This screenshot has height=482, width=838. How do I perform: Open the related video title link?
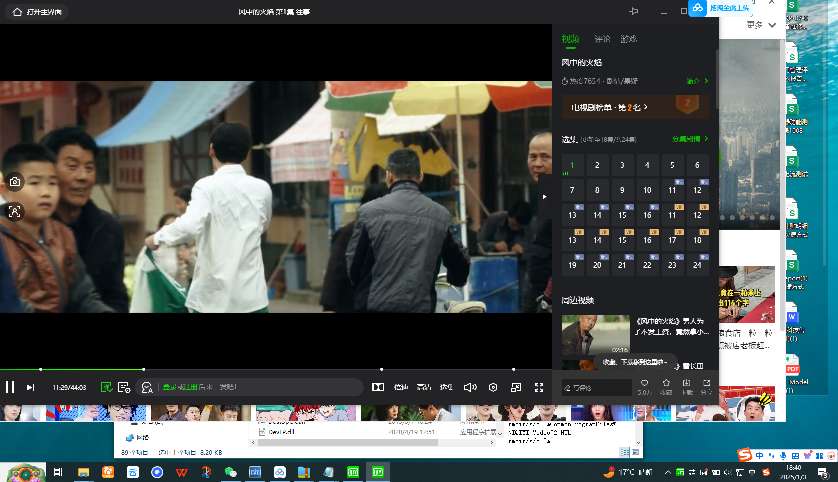coord(672,326)
